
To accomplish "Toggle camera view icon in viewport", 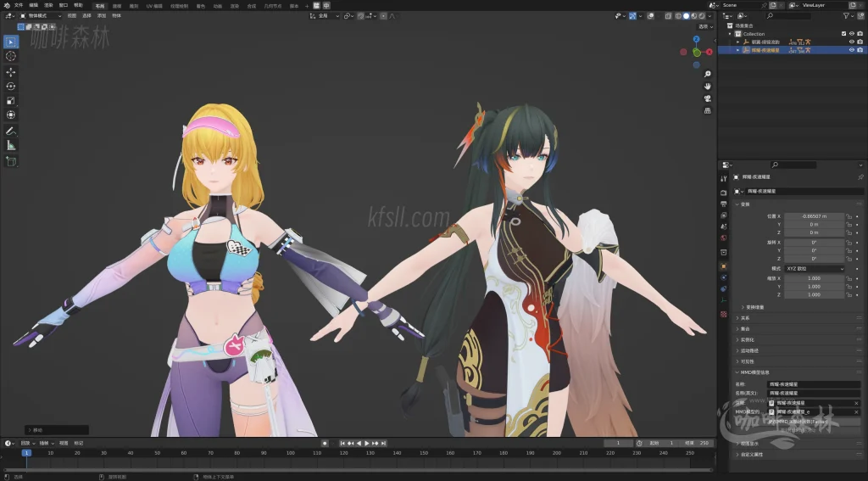I will pos(708,98).
